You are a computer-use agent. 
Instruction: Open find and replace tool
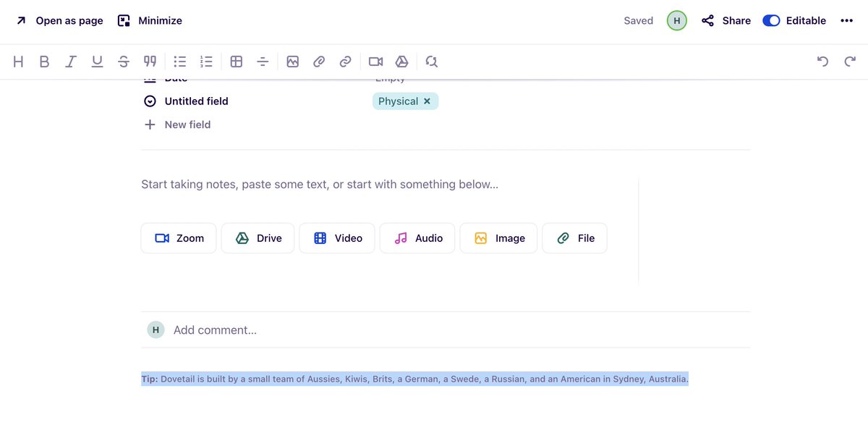pos(432,62)
